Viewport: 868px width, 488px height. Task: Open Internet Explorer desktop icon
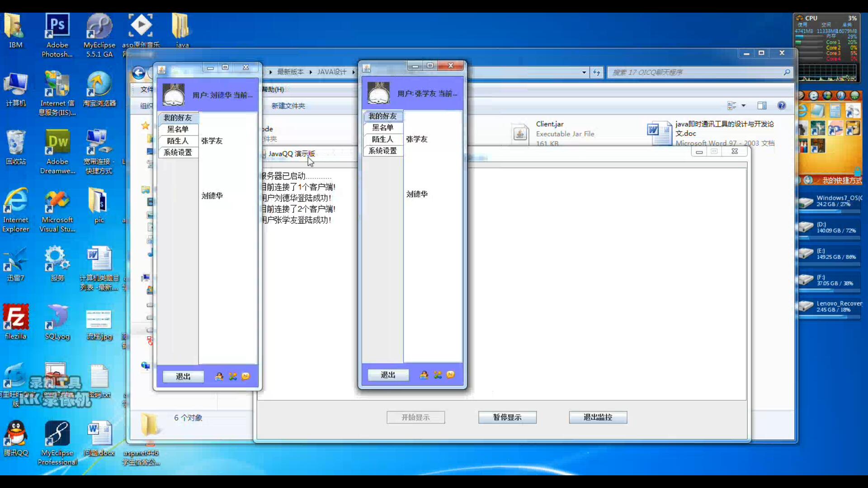[16, 210]
